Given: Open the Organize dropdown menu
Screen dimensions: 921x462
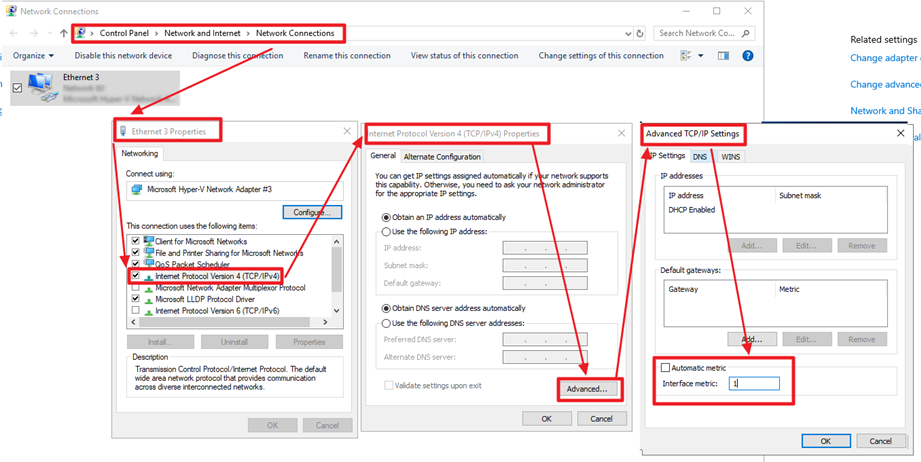Looking at the screenshot, I should [33, 56].
